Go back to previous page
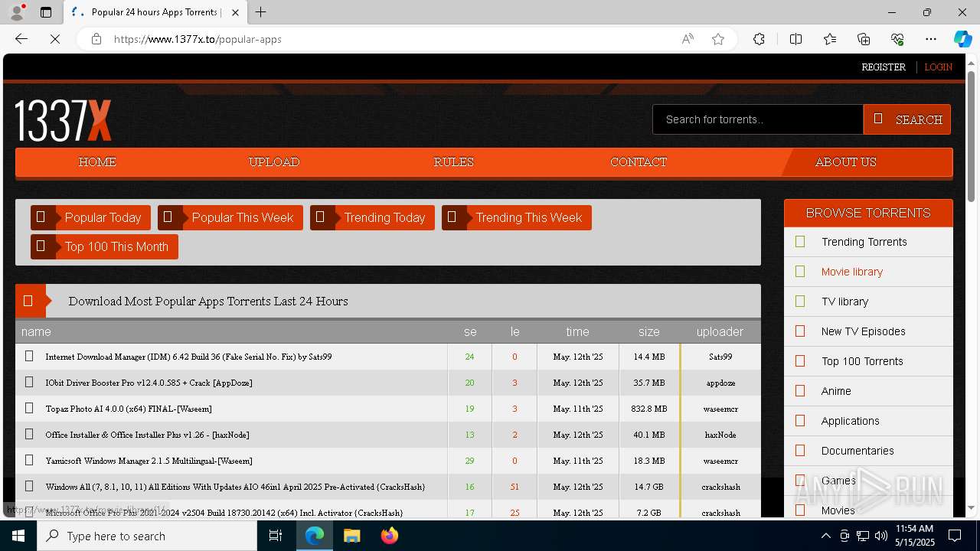 coord(21,39)
